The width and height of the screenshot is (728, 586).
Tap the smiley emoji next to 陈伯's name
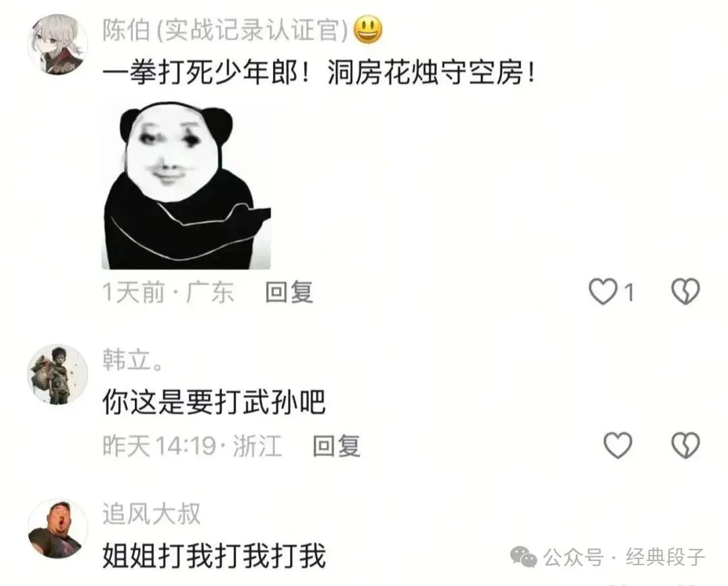coord(368,30)
